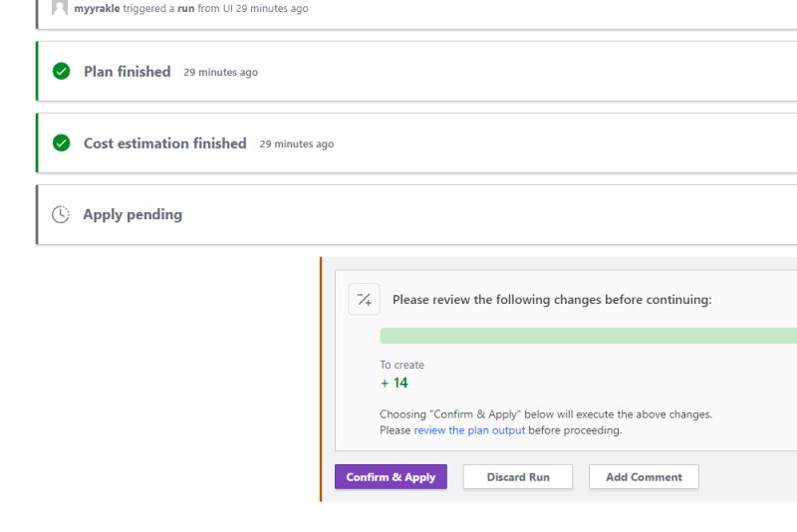The image size is (797, 532).
Task: Click the run trigger's 29 minutes ago timestamp
Action: [272, 8]
